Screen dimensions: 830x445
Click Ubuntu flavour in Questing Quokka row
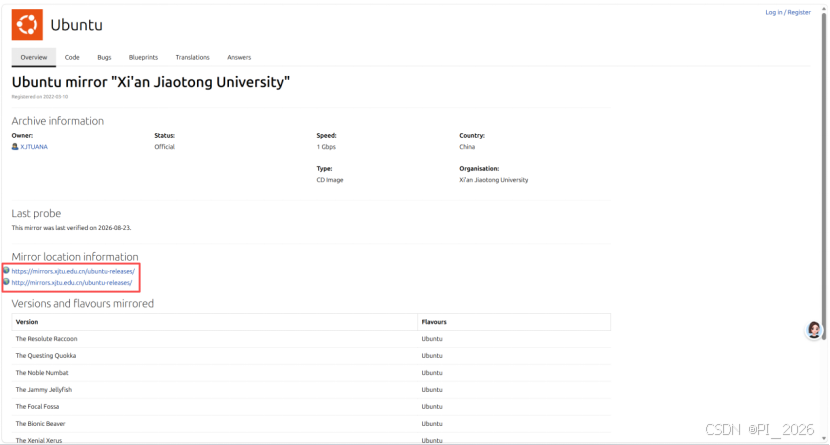432,356
